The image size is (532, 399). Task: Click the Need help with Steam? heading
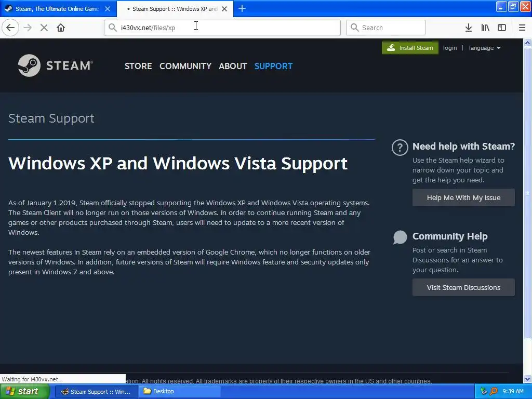point(463,146)
